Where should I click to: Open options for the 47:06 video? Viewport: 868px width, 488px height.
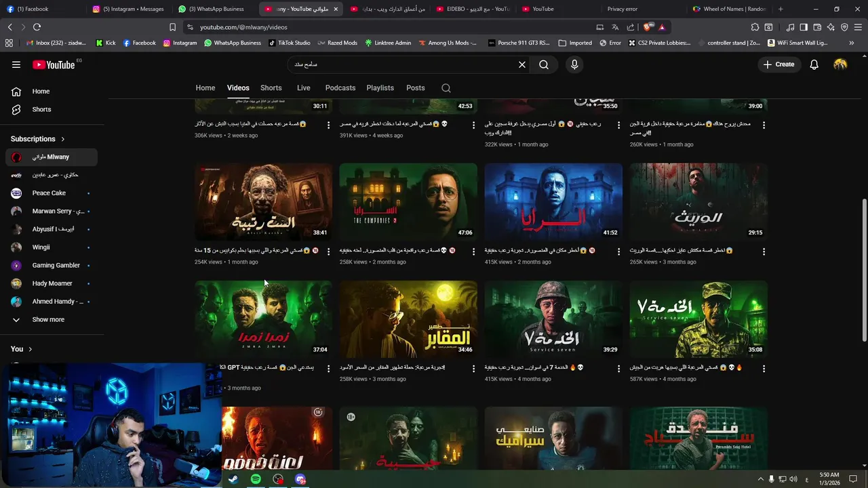474,251
